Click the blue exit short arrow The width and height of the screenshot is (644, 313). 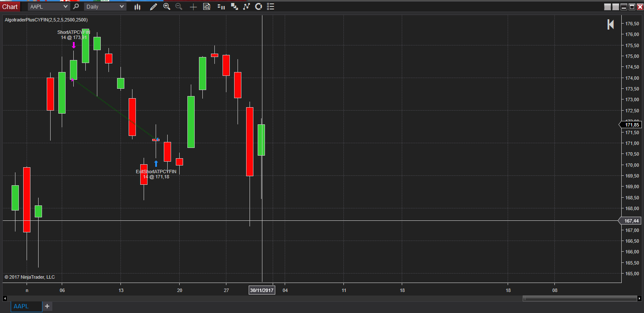pos(156,163)
